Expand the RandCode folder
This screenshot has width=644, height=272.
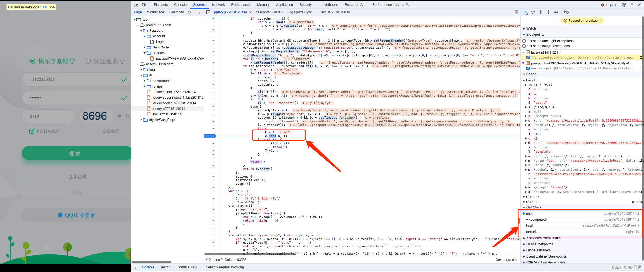click(145, 47)
